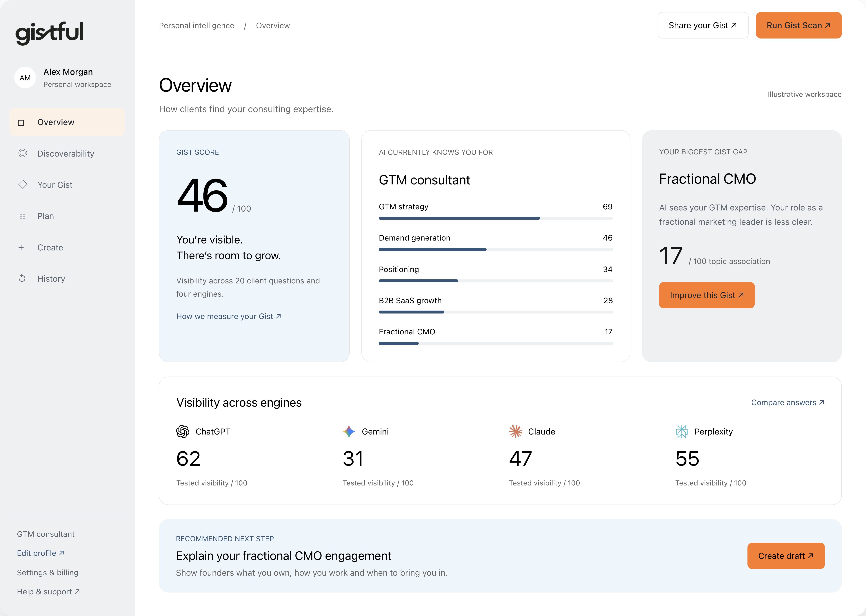The image size is (866, 616).
Task: Click the Plan list icon
Action: click(x=22, y=217)
